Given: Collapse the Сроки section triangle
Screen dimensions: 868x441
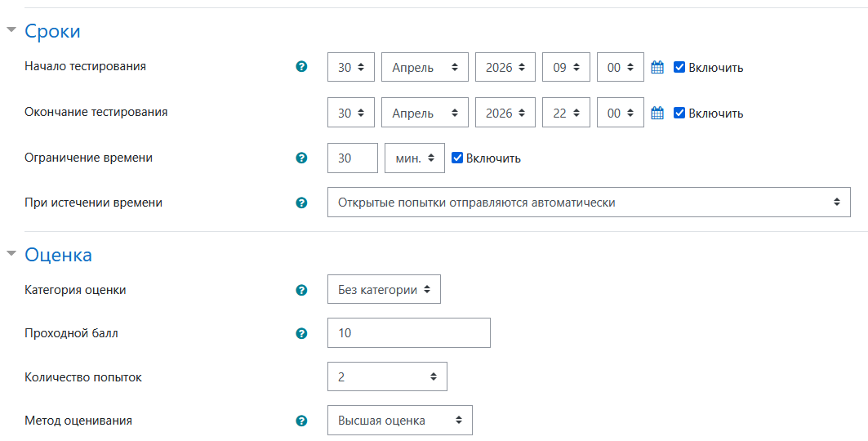Looking at the screenshot, I should (11, 30).
